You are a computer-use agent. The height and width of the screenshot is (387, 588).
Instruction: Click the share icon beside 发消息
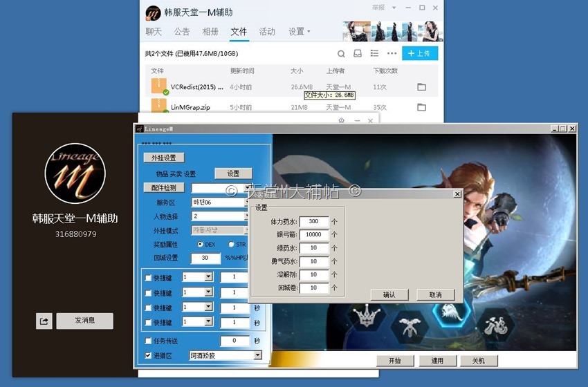[x=44, y=321]
